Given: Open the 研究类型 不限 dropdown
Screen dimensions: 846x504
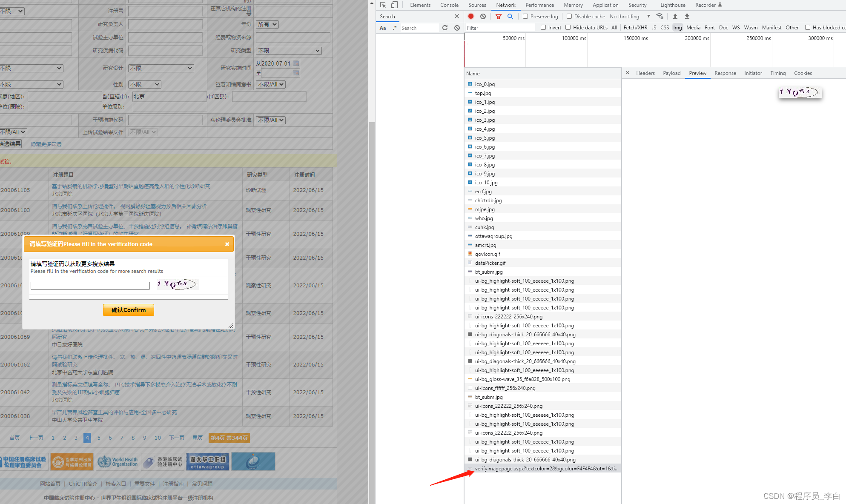Looking at the screenshot, I should tap(289, 51).
